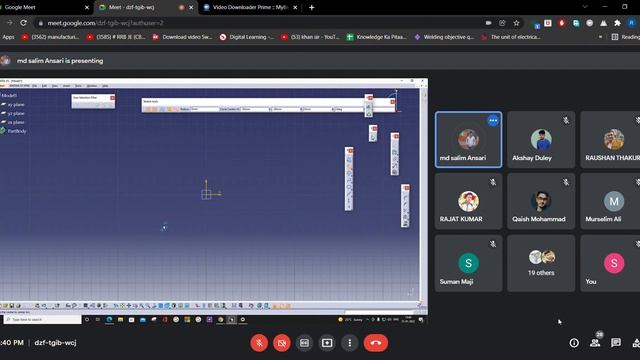Open the chat with everyone panel
The height and width of the screenshot is (360, 640).
click(616, 342)
